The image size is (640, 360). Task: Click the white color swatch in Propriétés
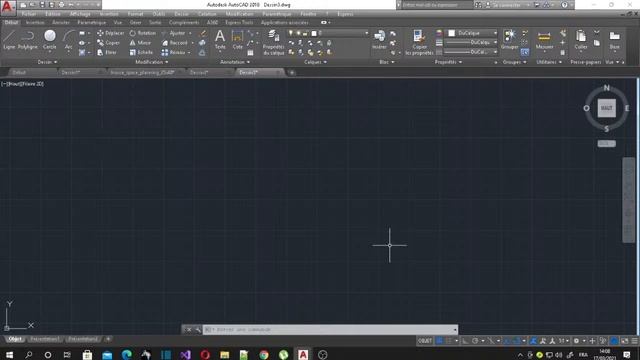click(451, 33)
